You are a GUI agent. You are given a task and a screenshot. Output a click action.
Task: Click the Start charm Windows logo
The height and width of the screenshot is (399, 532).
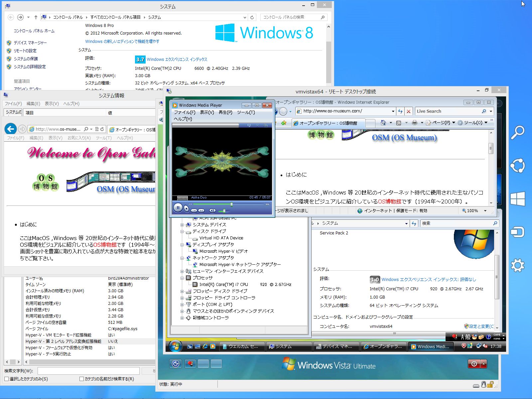(x=517, y=199)
